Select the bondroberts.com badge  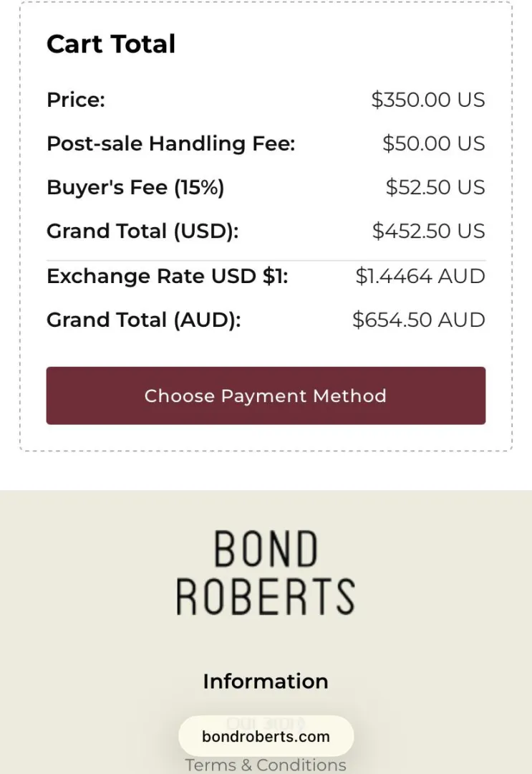click(x=266, y=736)
